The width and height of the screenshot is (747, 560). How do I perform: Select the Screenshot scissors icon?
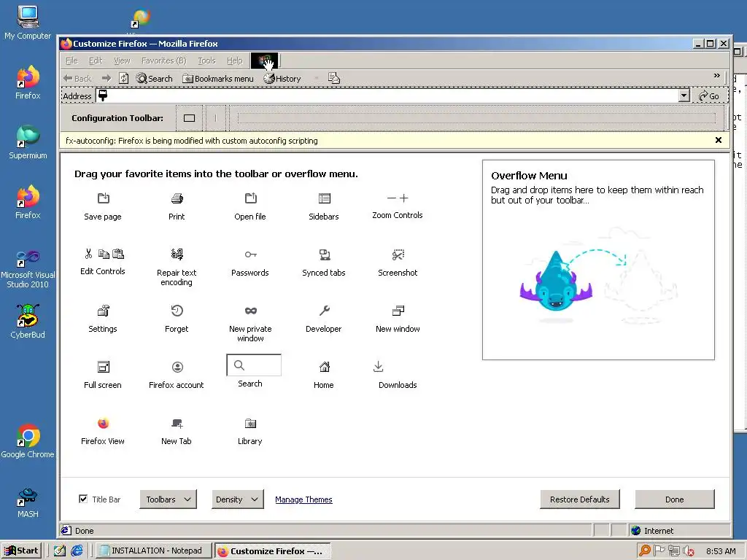tap(398, 254)
